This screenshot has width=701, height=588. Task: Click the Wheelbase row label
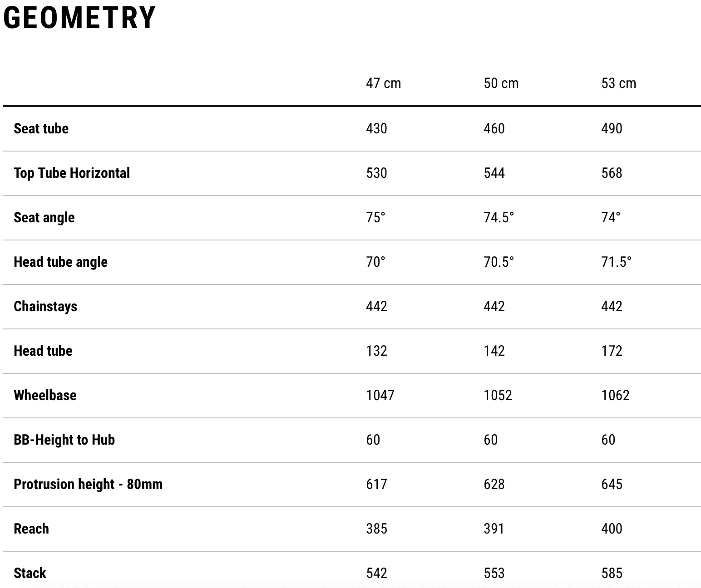45,395
